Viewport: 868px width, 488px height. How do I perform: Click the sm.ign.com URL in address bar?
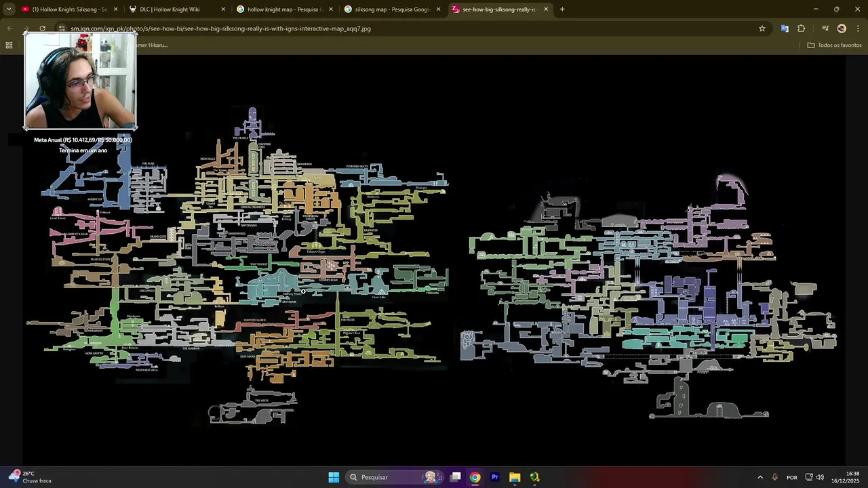tap(220, 28)
